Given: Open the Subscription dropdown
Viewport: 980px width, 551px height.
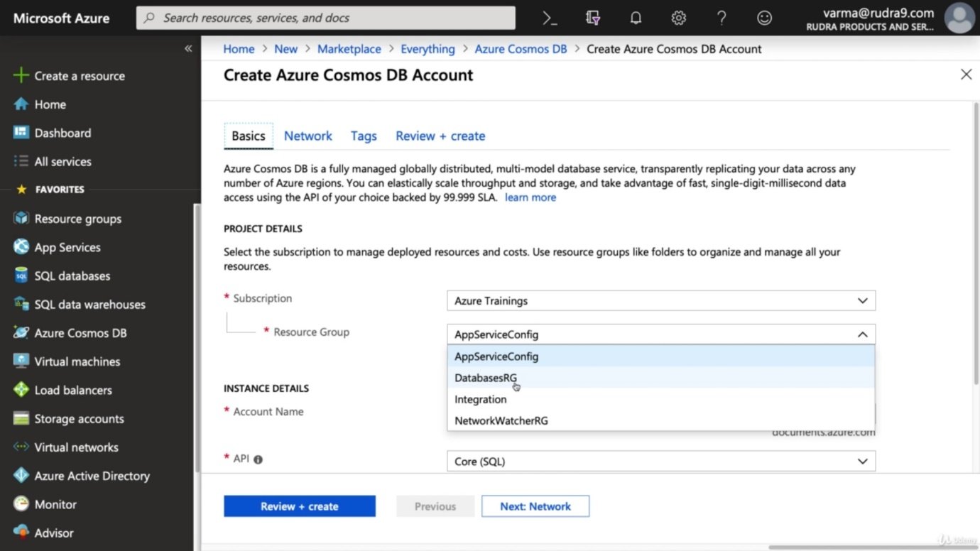Looking at the screenshot, I should click(661, 300).
